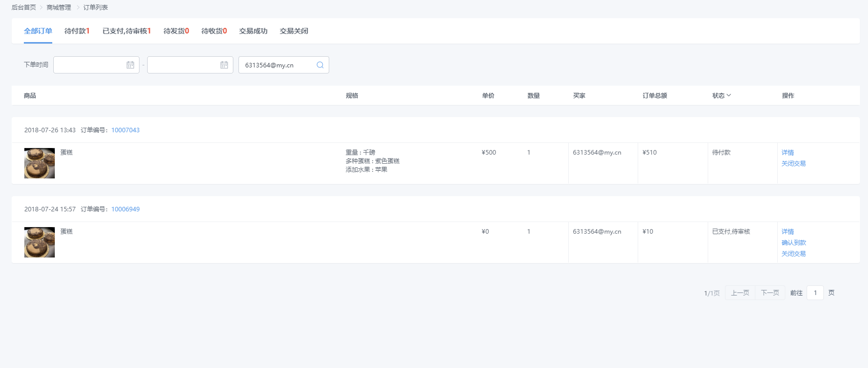View the 交易成功 tab

(x=253, y=31)
